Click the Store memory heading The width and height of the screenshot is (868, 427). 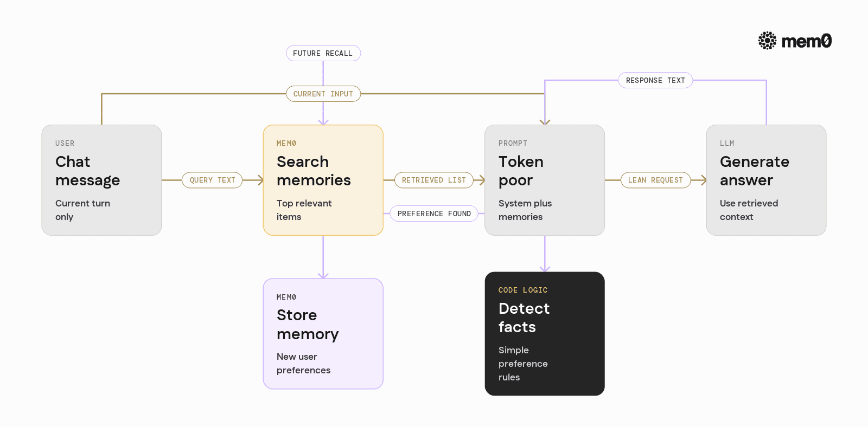[308, 325]
